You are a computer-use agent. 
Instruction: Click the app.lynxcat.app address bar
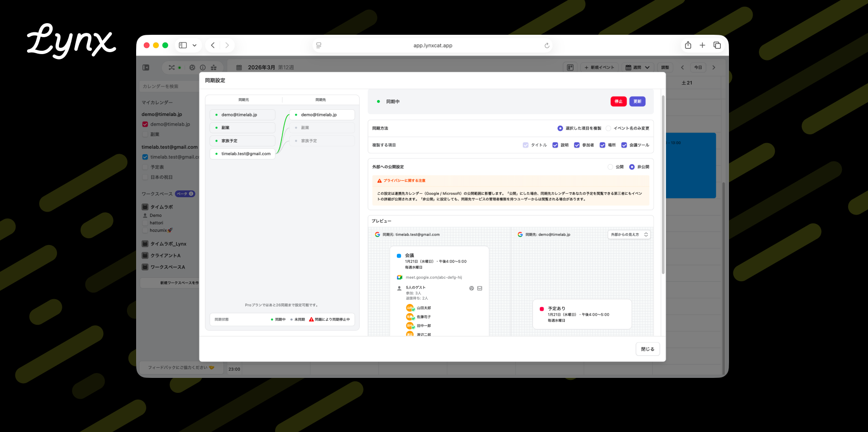click(x=433, y=45)
